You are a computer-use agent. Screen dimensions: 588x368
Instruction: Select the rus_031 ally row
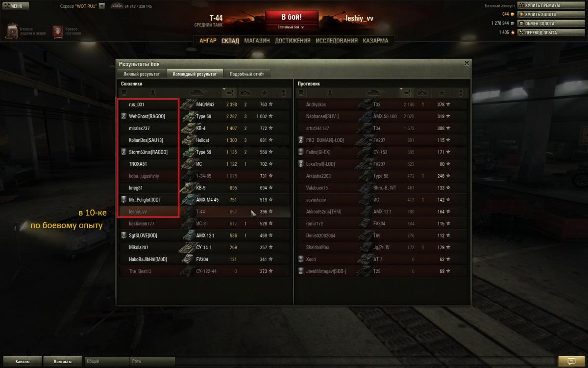[x=205, y=105]
